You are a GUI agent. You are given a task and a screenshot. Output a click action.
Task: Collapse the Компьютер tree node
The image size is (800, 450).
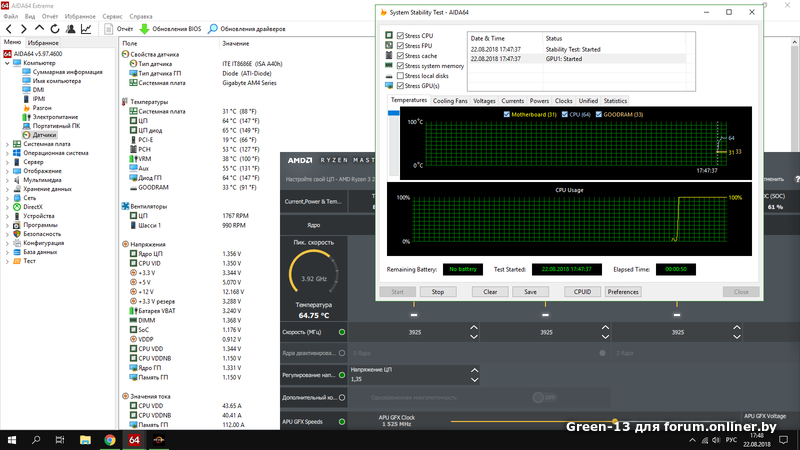6,63
